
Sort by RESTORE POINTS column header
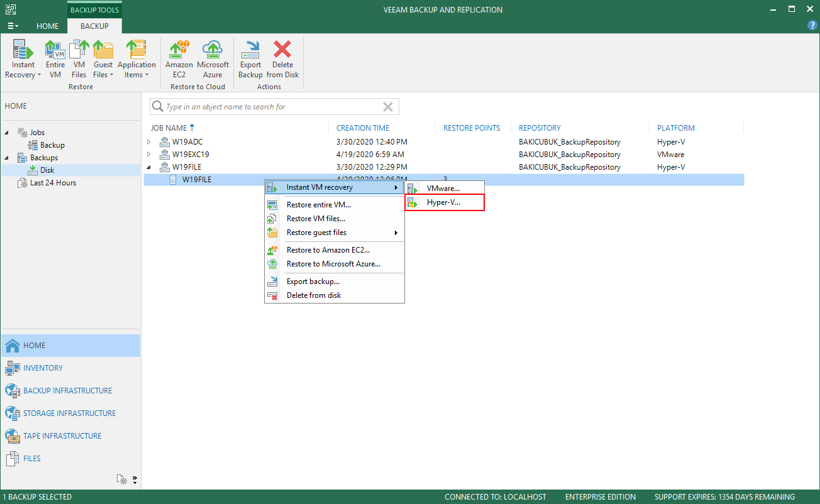(472, 128)
